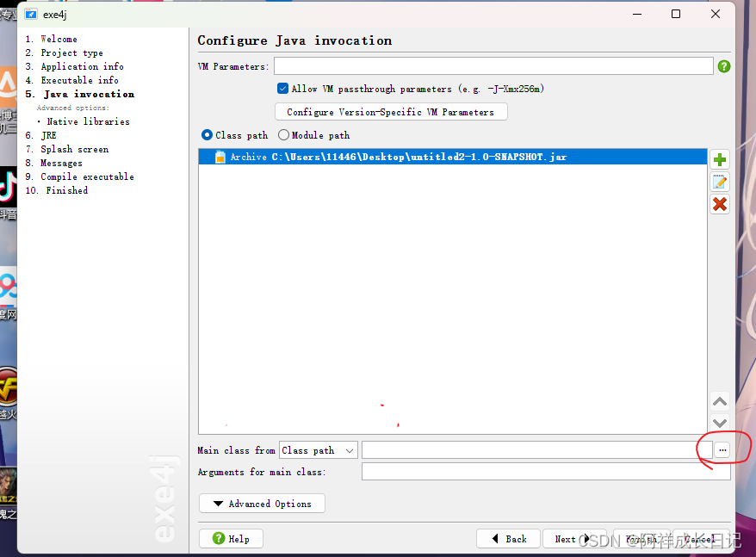This screenshot has height=557, width=756.
Task: Open Native libraries advanced option
Action: (88, 121)
